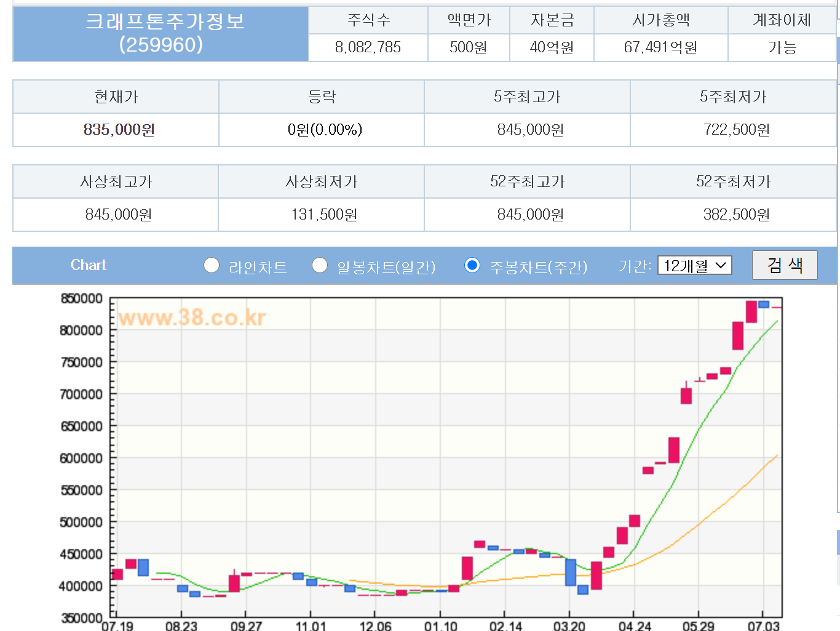Screen dimensions: 840x631
Task: Click the 5주최저가 value 722,500원
Action: point(737,130)
